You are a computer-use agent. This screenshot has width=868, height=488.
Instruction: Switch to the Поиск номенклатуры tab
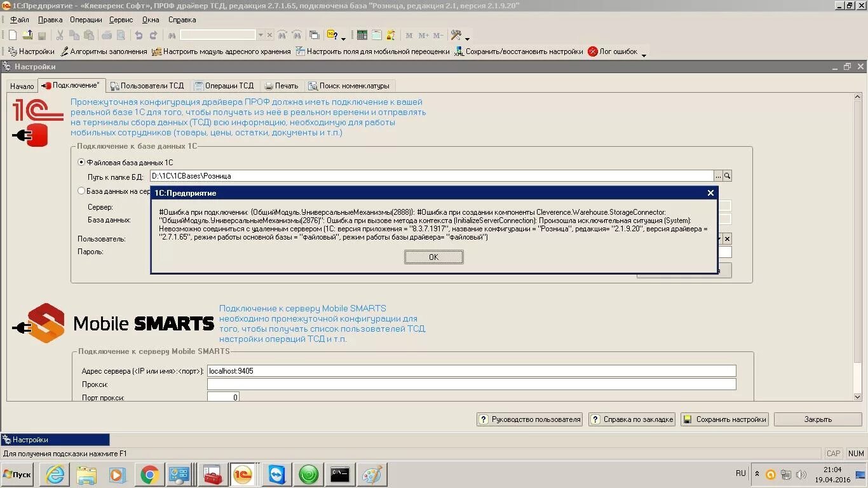349,86
